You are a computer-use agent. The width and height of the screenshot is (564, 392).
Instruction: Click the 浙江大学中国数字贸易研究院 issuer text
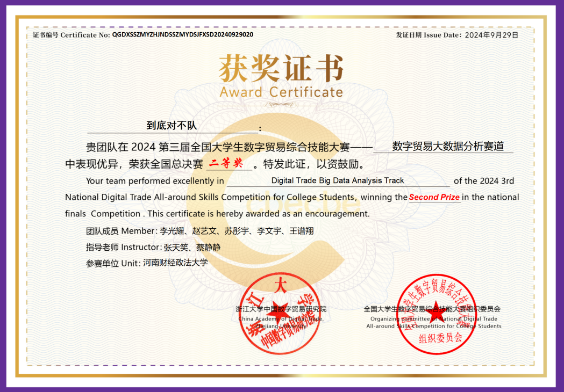[281, 309]
